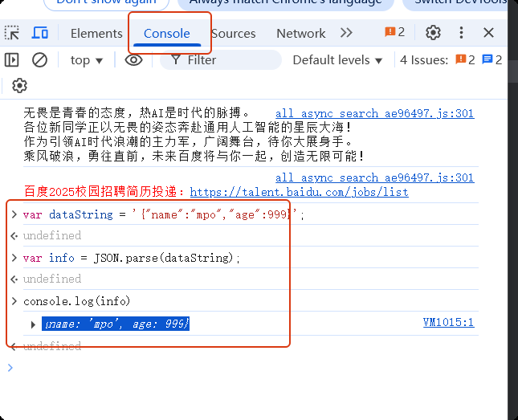Clear the console with the ban icon

tap(39, 60)
